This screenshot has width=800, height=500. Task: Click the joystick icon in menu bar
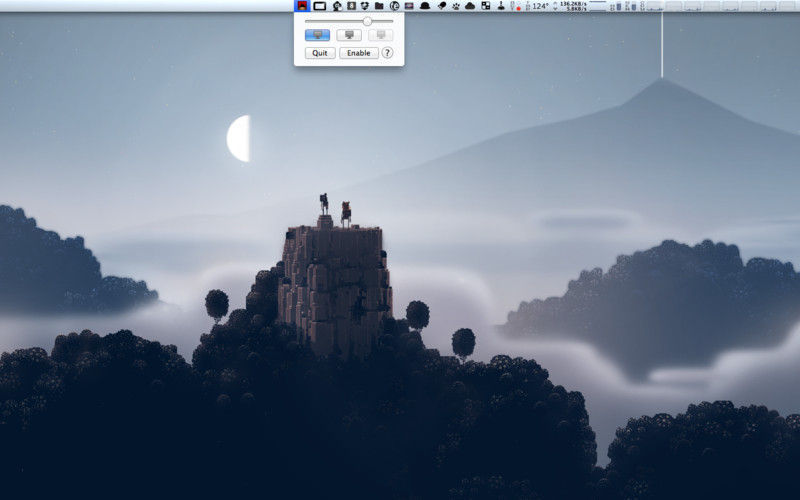pos(501,6)
